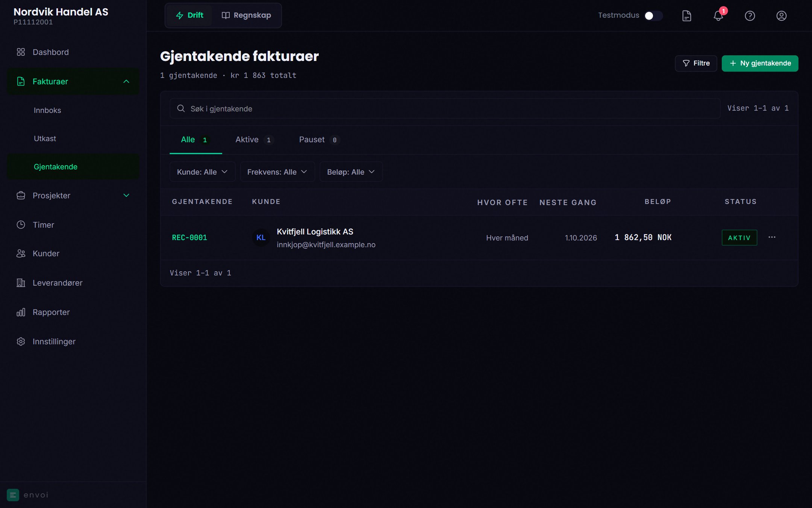This screenshot has height=508, width=812.
Task: Click the KL customer avatar
Action: click(261, 237)
